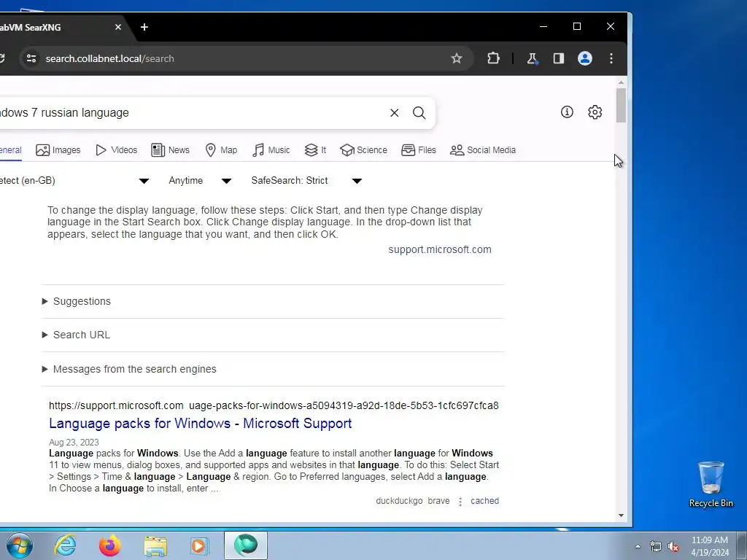Open the network tray icon

click(x=656, y=547)
